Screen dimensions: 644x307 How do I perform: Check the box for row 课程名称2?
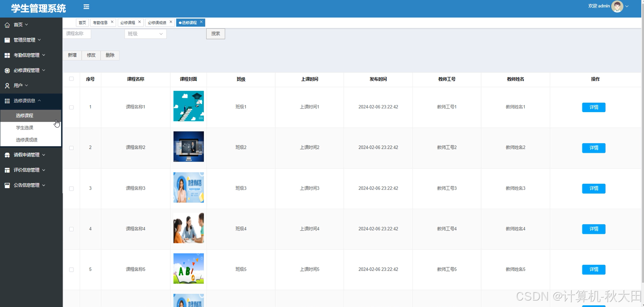click(71, 148)
